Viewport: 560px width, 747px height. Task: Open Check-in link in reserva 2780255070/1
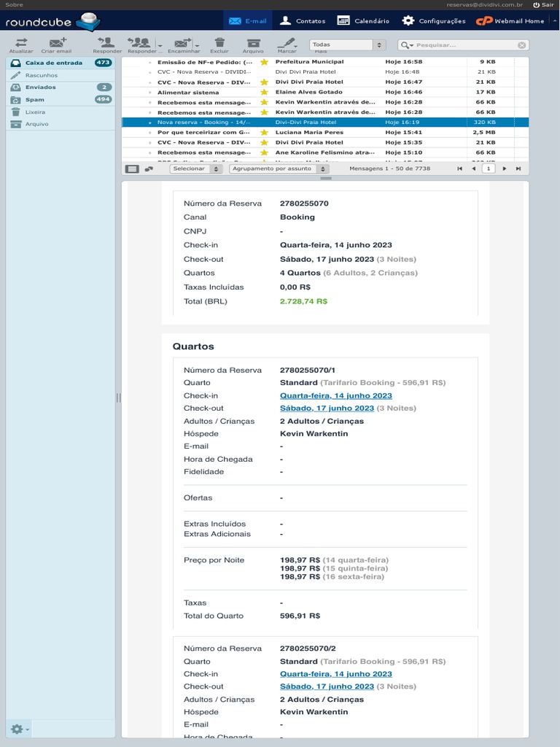click(x=335, y=395)
